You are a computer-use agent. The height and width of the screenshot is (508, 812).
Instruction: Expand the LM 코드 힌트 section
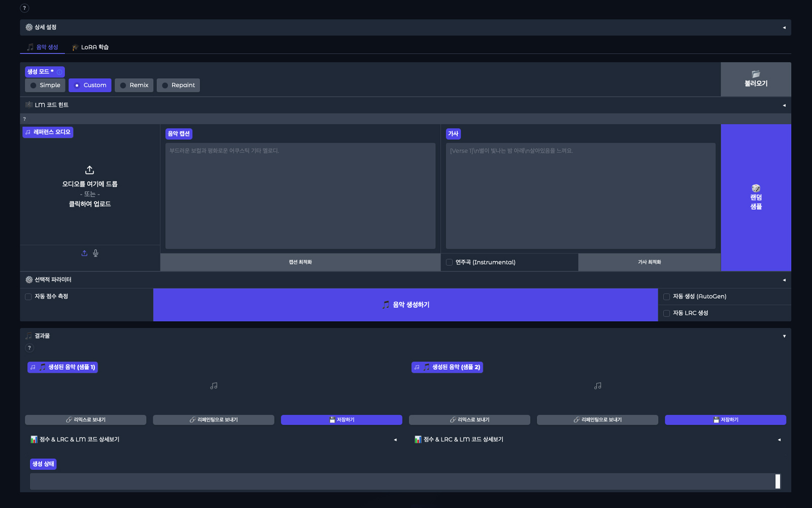point(405,105)
